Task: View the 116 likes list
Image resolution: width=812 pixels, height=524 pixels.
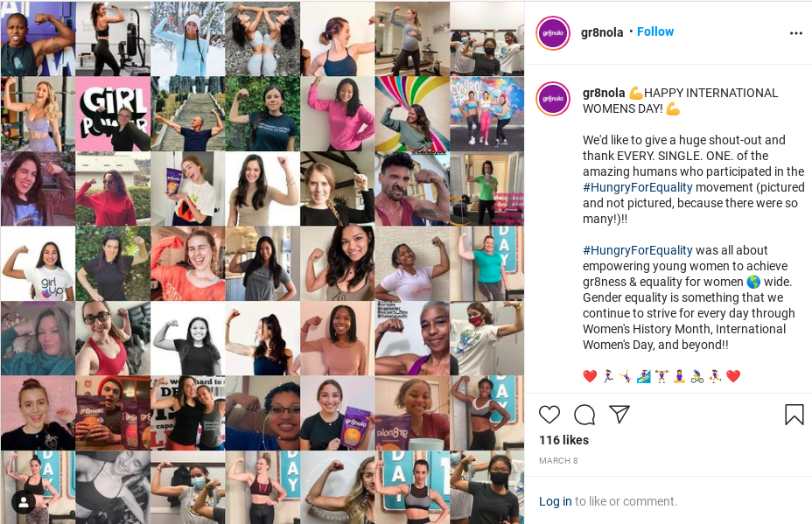Action: point(564,440)
